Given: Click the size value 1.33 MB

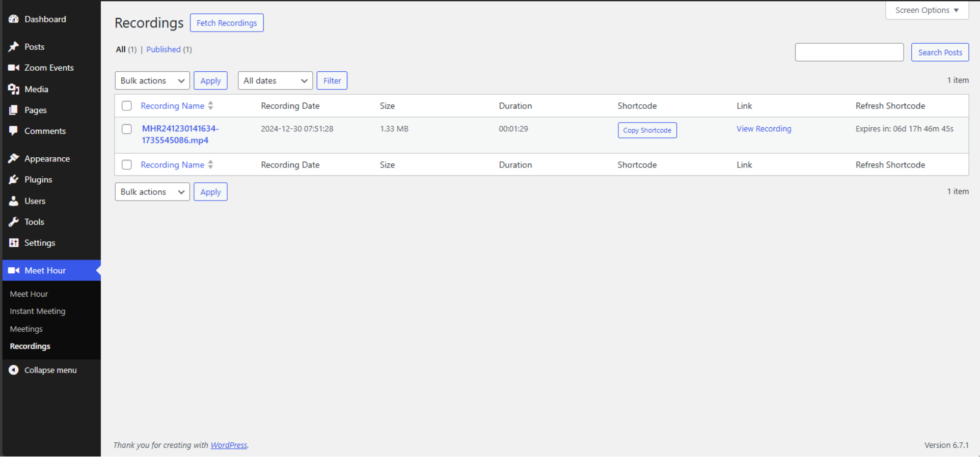Looking at the screenshot, I should [394, 129].
